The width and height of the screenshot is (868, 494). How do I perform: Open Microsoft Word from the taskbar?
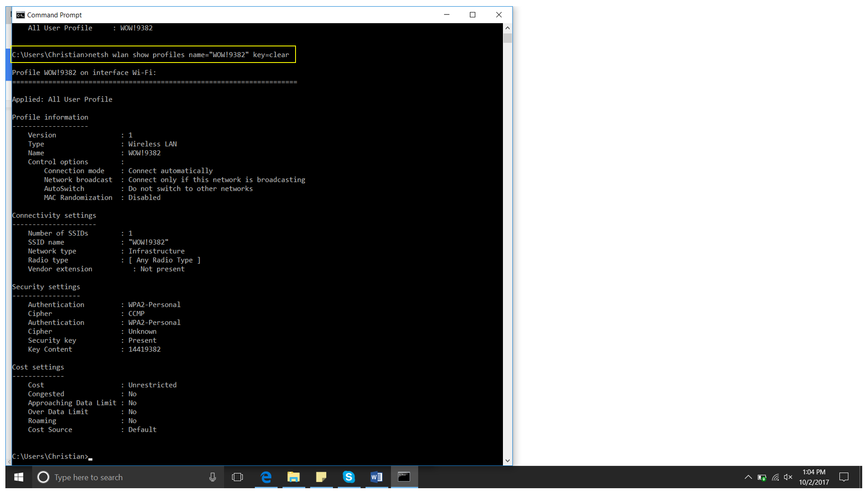[377, 477]
